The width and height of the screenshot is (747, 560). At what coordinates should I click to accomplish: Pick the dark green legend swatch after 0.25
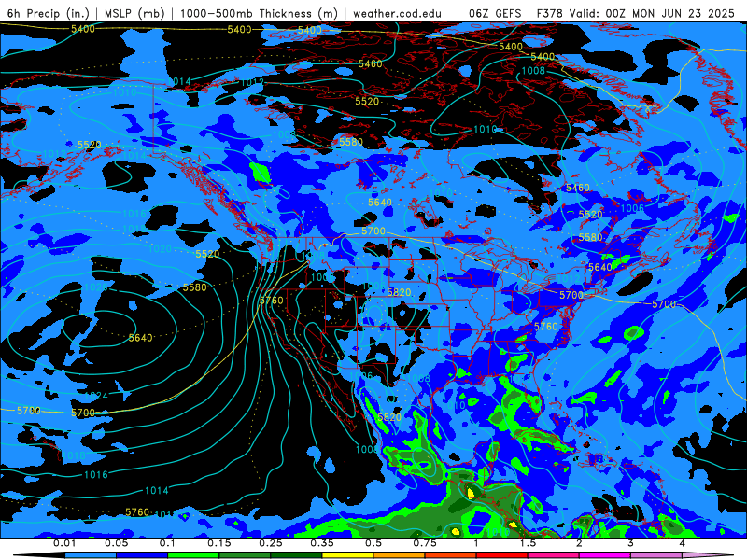point(296,555)
